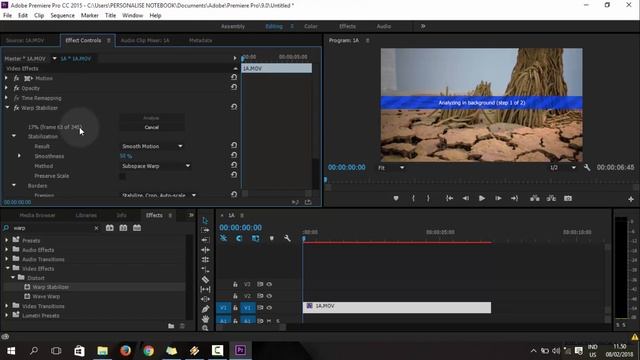Reset the Opacity effect
This screenshot has width=640, height=360.
pos(234,87)
